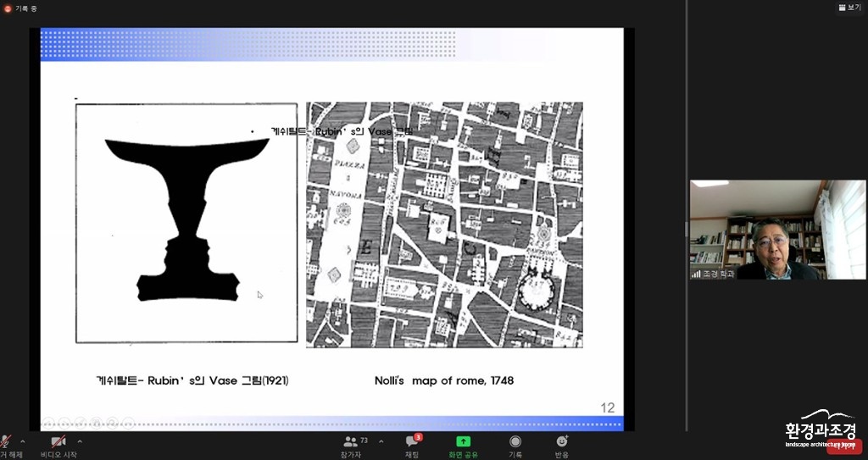868x460 pixels.
Task: Expand video options arrow next to 비디오 시작
Action: click(80, 441)
